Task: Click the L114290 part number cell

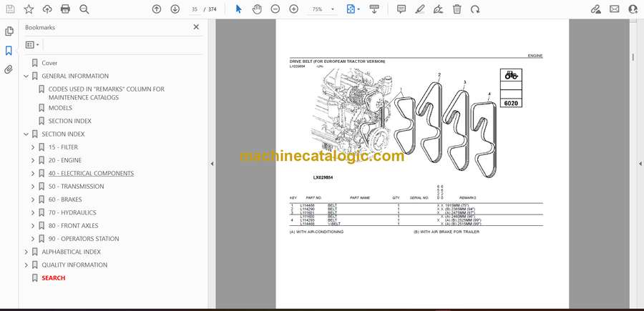Action: [x=307, y=209]
